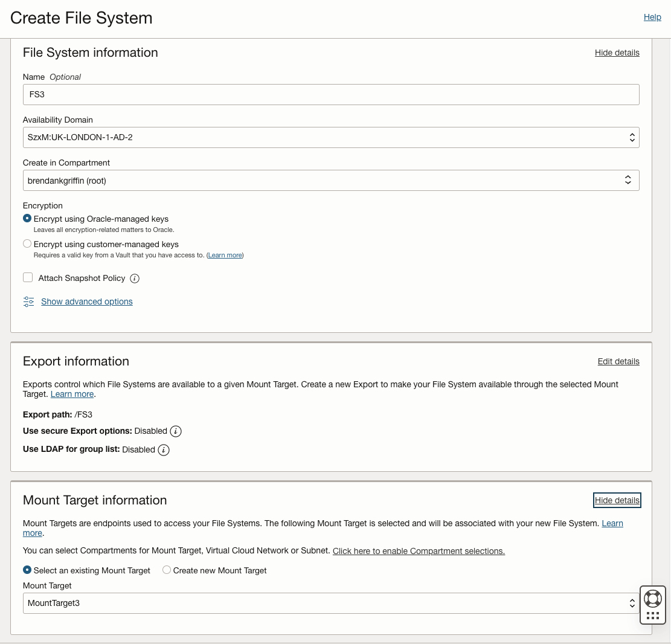Open the Availability Domain dropdown
The width and height of the screenshot is (671, 644).
(x=632, y=137)
